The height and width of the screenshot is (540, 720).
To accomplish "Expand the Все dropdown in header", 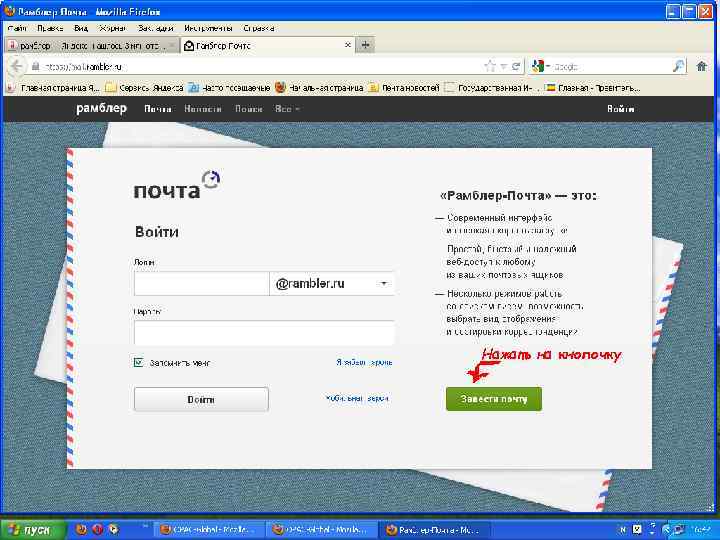I will [x=287, y=109].
